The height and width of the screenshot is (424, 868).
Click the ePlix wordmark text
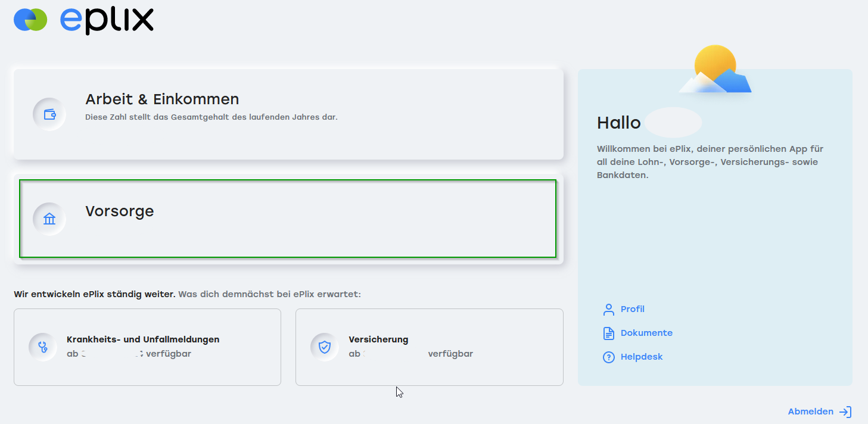[x=107, y=20]
